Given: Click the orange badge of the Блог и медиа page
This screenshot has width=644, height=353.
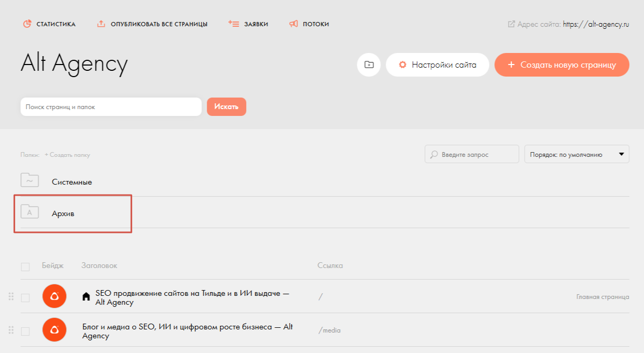Looking at the screenshot, I should [x=54, y=330].
